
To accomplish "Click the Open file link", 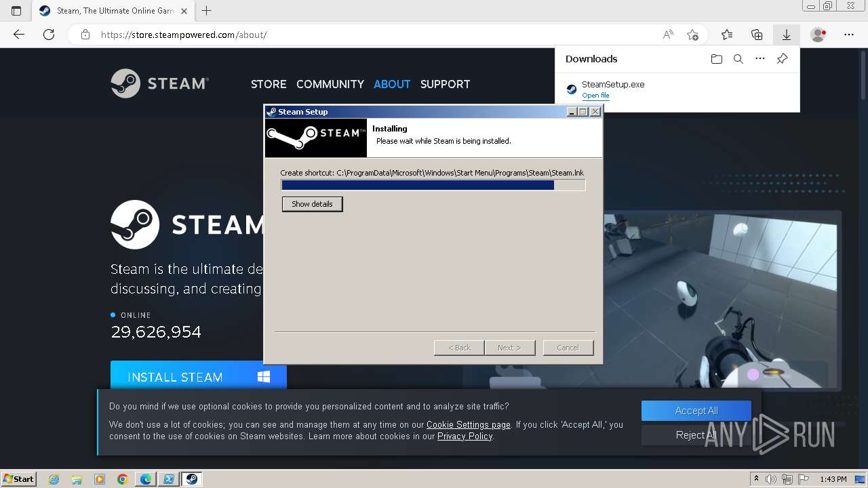I will 595,96.
